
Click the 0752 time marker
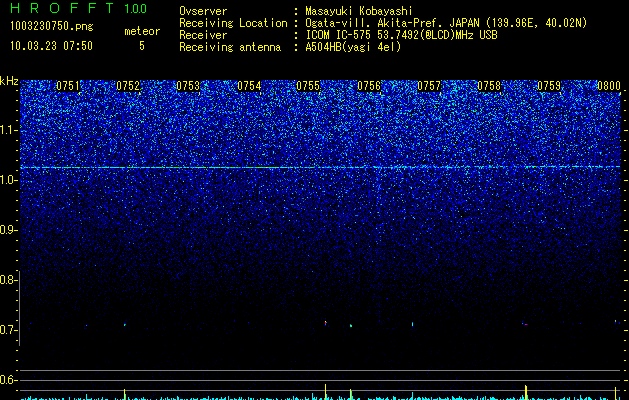(x=128, y=86)
